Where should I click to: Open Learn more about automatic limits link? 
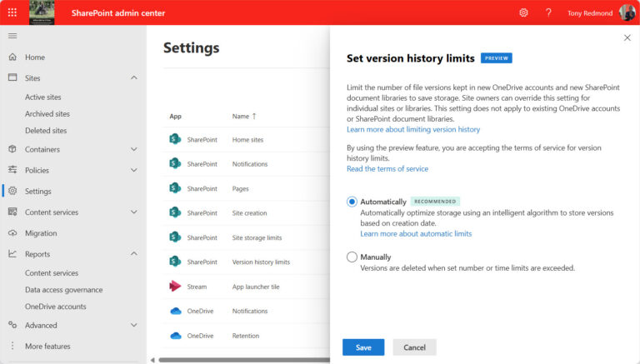(416, 234)
